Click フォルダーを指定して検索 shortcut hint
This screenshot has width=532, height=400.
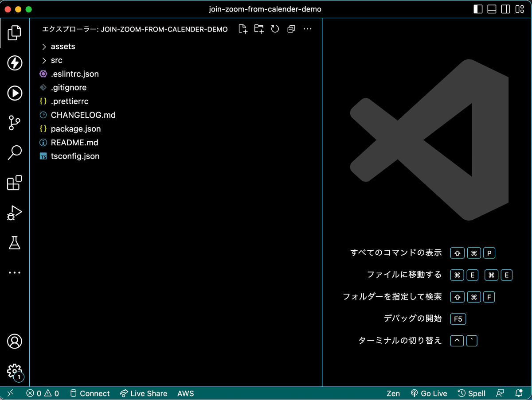click(x=392, y=297)
